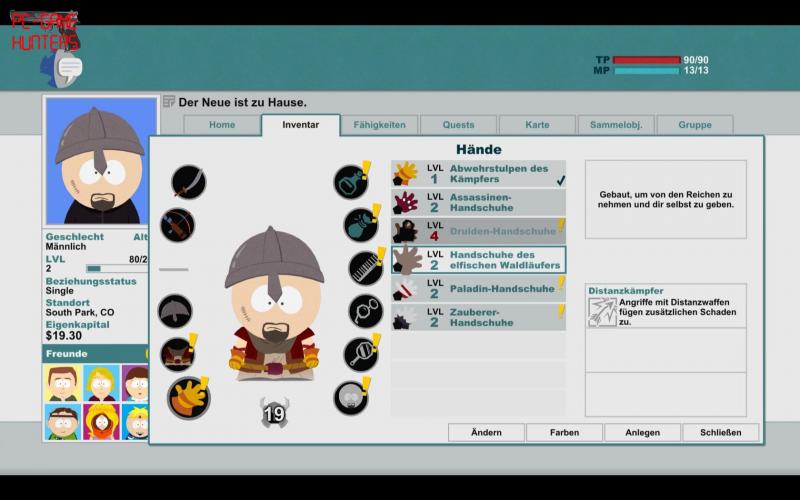This screenshot has width=800, height=500.
Task: Click the Freunde section header
Action: pos(95,354)
